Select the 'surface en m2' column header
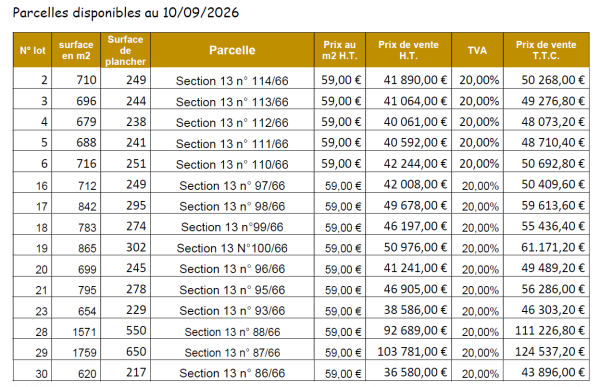 click(76, 50)
